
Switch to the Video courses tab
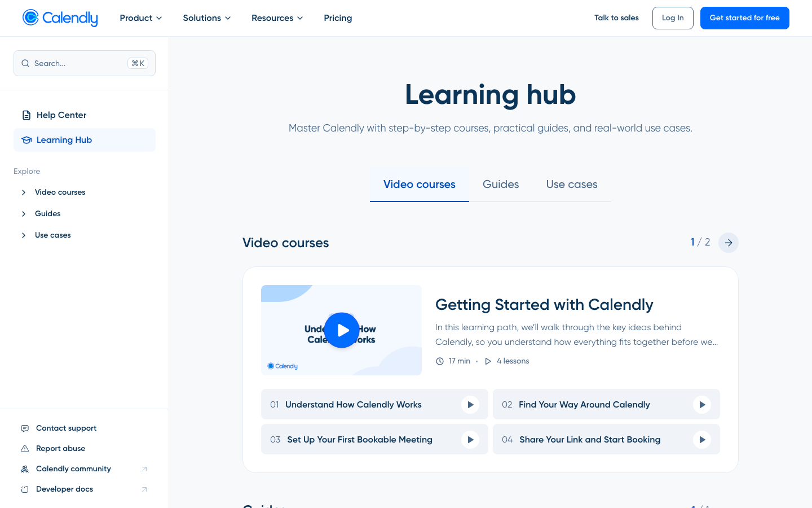tap(420, 185)
